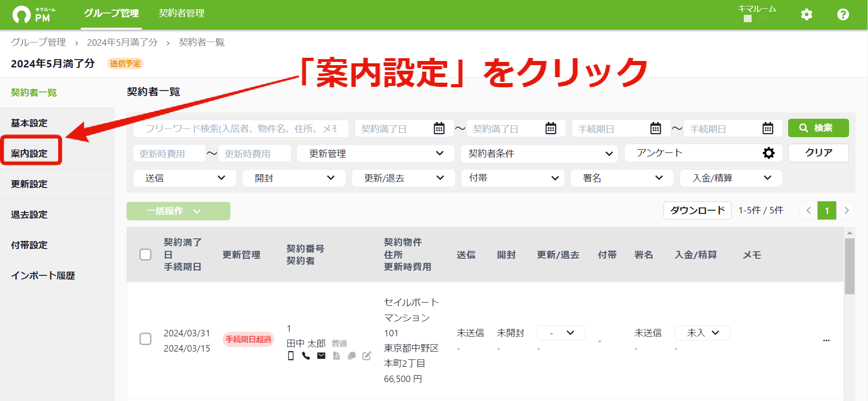Open the 更新/退去 filter dropdown
This screenshot has width=868, height=401.
(x=404, y=178)
